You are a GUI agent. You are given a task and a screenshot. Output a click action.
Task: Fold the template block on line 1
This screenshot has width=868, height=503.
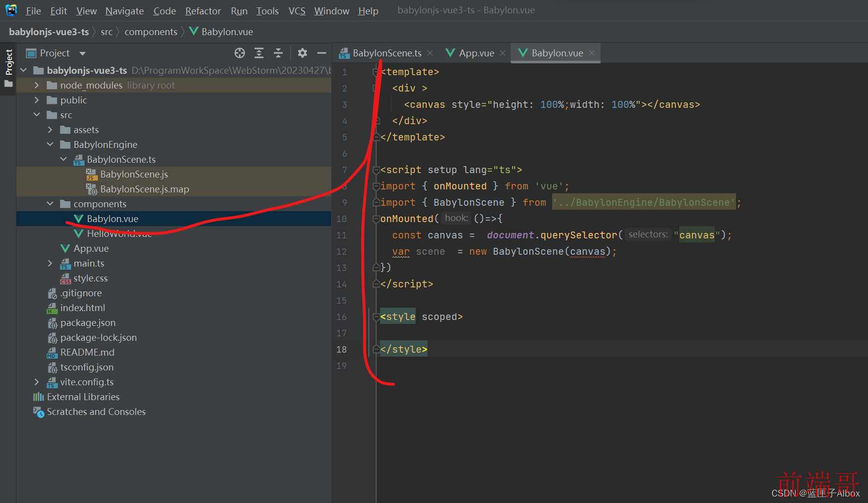click(376, 72)
